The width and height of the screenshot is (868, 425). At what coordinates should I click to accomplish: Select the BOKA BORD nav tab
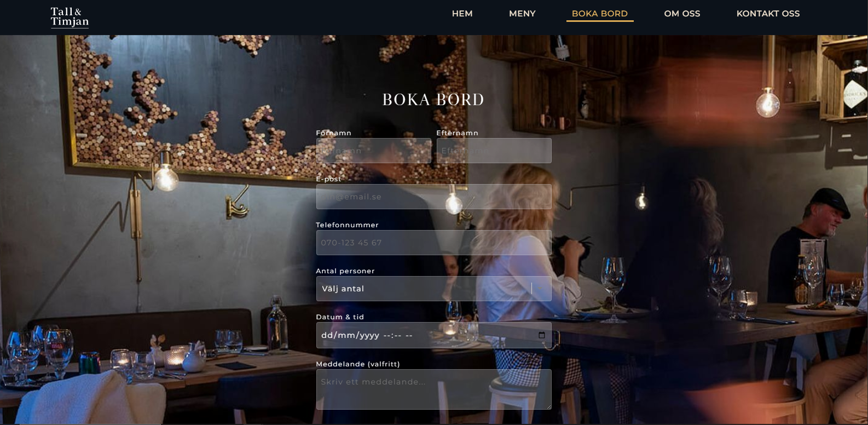click(x=600, y=14)
